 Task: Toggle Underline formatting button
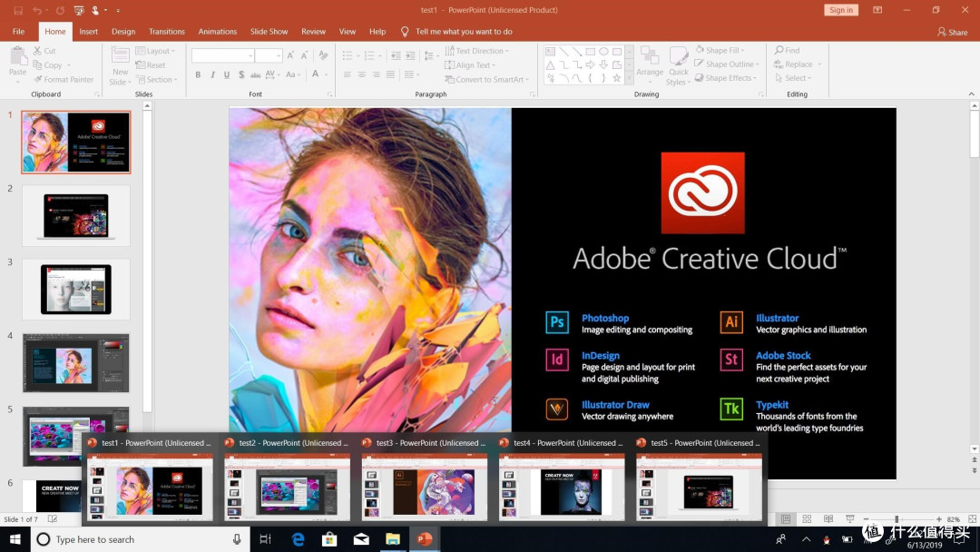(x=226, y=74)
